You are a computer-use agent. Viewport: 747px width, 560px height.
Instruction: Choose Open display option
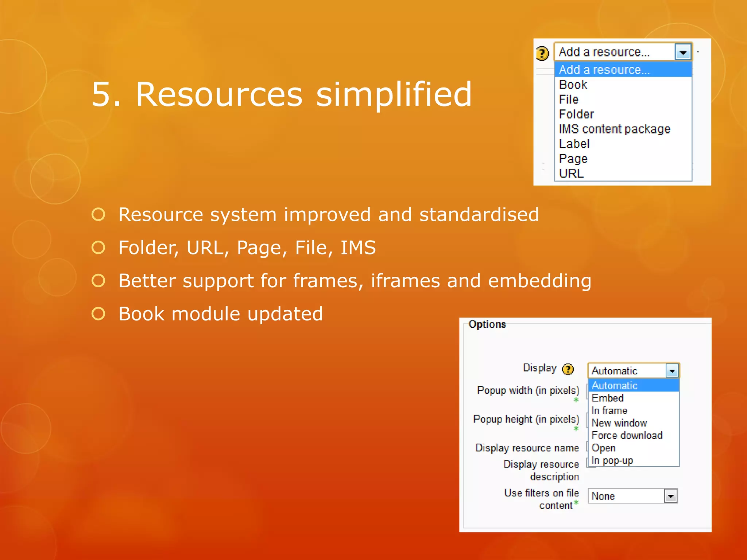pos(634,448)
